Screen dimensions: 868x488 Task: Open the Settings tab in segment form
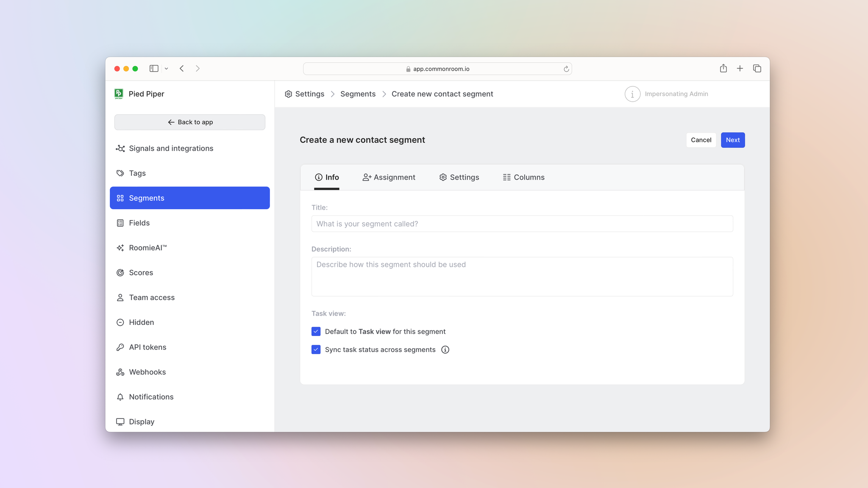coord(459,177)
